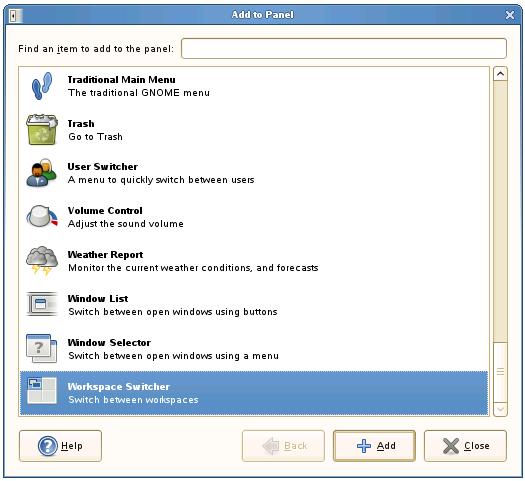This screenshot has height=481, width=525.
Task: Click 'Switch between open windows using a menu'
Action: coord(173,355)
